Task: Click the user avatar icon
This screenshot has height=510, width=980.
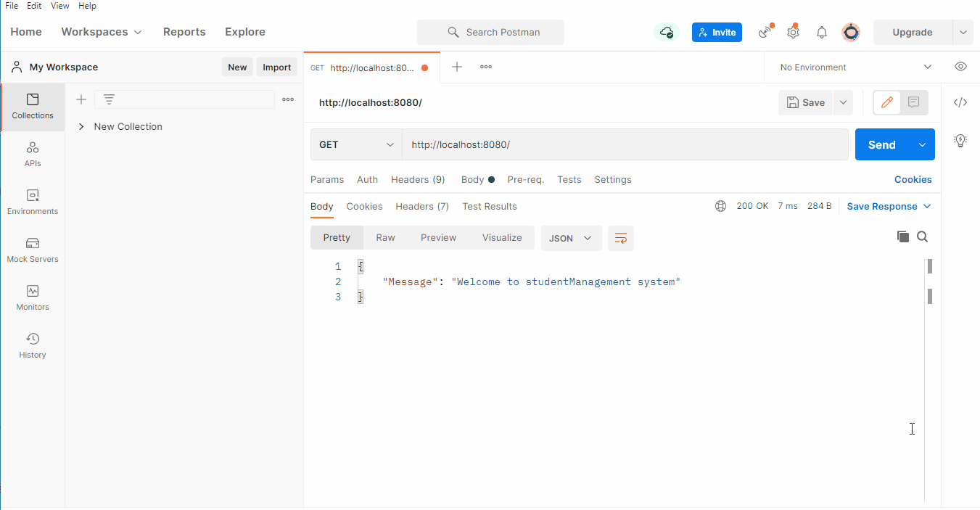Action: pos(851,32)
